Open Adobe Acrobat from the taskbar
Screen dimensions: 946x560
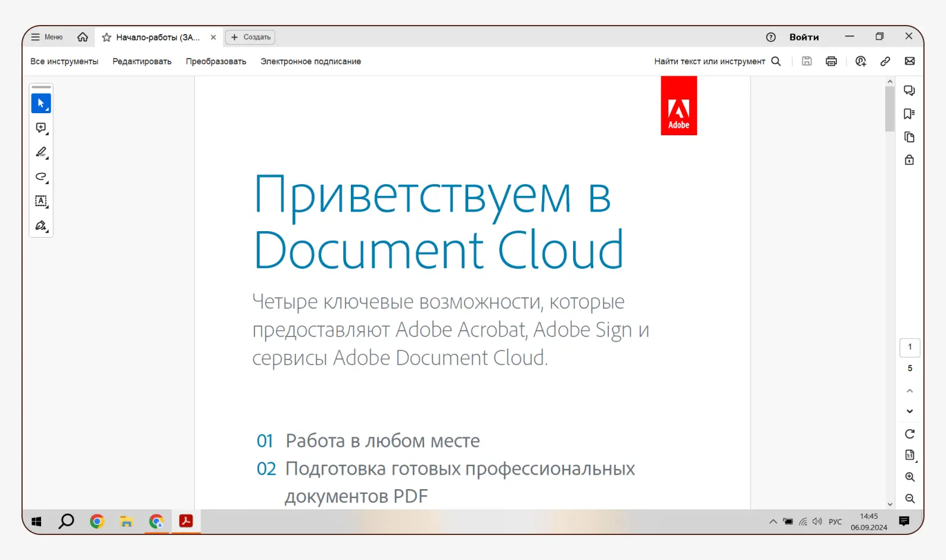tap(186, 521)
